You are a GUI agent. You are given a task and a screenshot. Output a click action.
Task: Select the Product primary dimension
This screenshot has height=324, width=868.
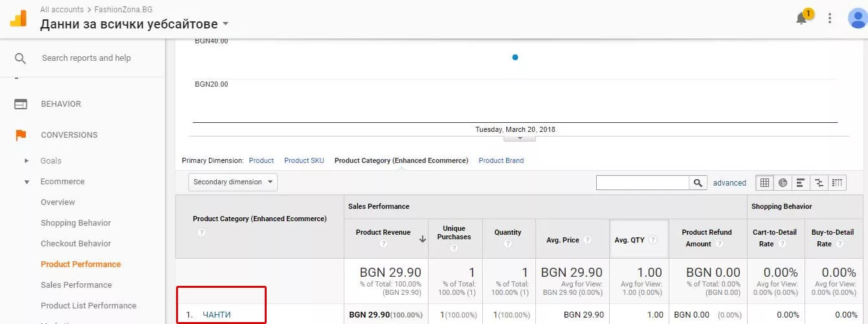(262, 160)
